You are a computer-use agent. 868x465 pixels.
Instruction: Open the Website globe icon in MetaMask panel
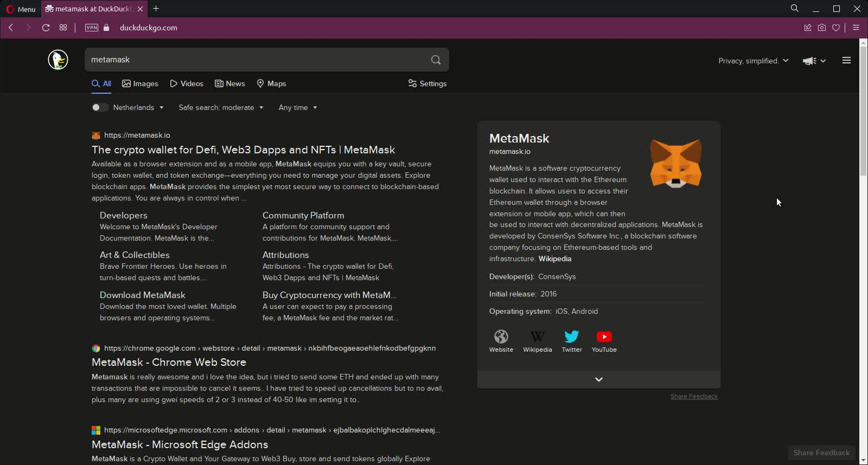pyautogui.click(x=501, y=337)
